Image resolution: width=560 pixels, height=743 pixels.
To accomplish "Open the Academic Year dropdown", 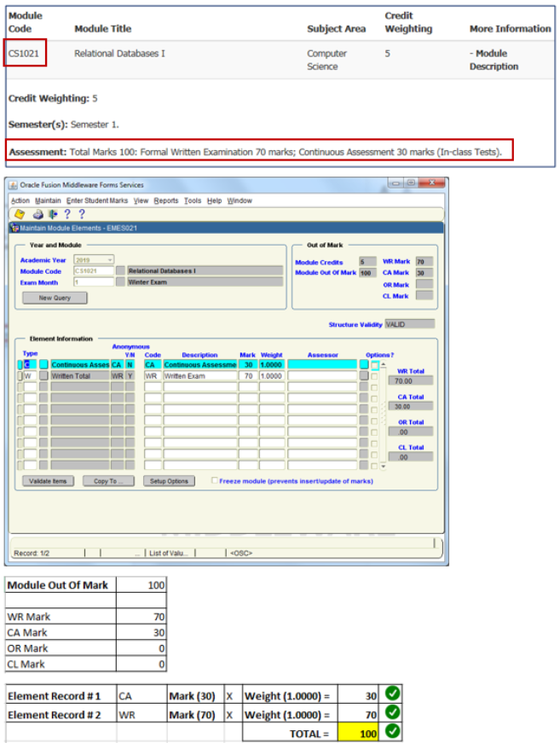I will tap(109, 259).
